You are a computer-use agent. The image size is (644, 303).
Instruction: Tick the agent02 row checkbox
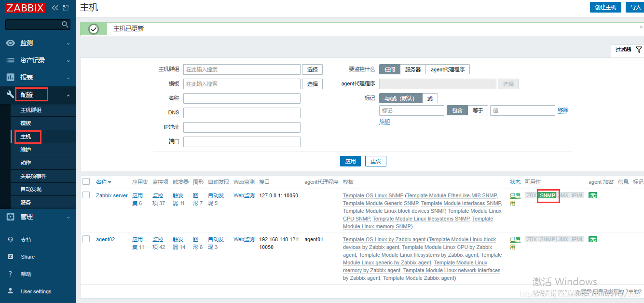click(86, 239)
